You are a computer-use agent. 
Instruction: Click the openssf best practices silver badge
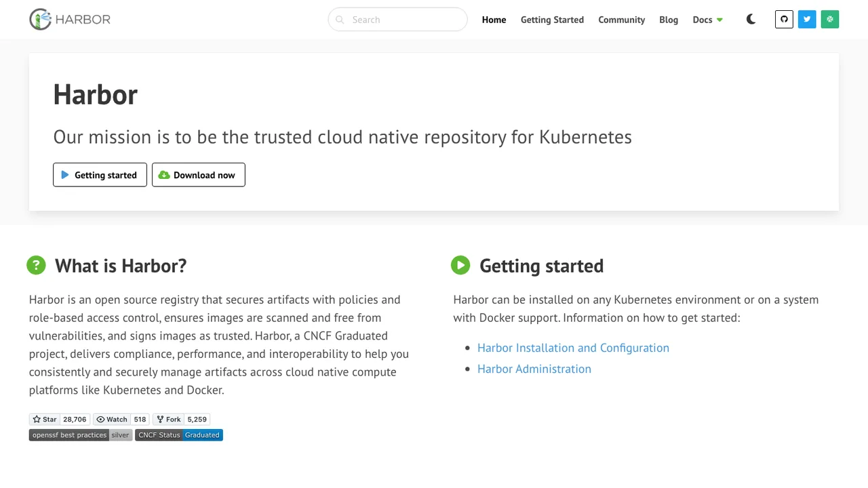coord(81,435)
